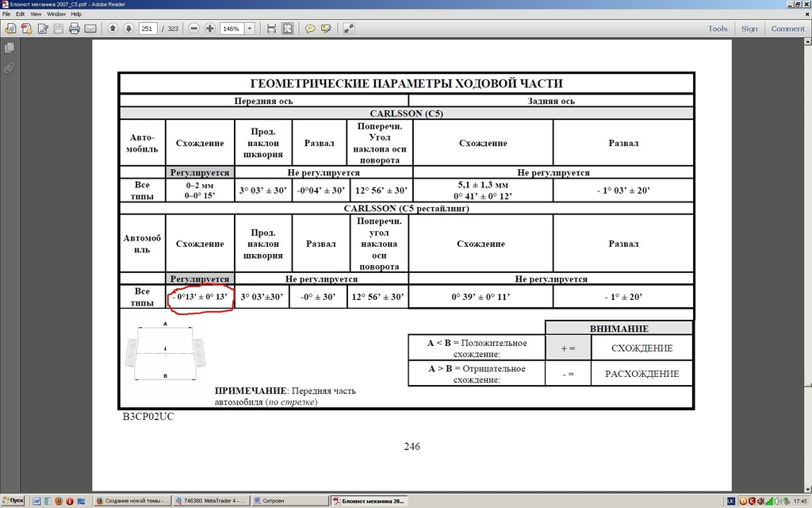Zoom out with the minus button

click(x=193, y=29)
